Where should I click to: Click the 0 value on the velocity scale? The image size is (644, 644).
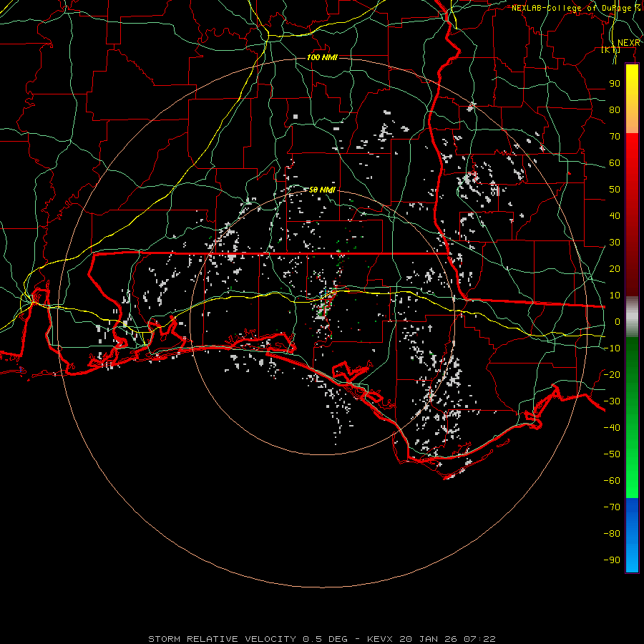(618, 321)
